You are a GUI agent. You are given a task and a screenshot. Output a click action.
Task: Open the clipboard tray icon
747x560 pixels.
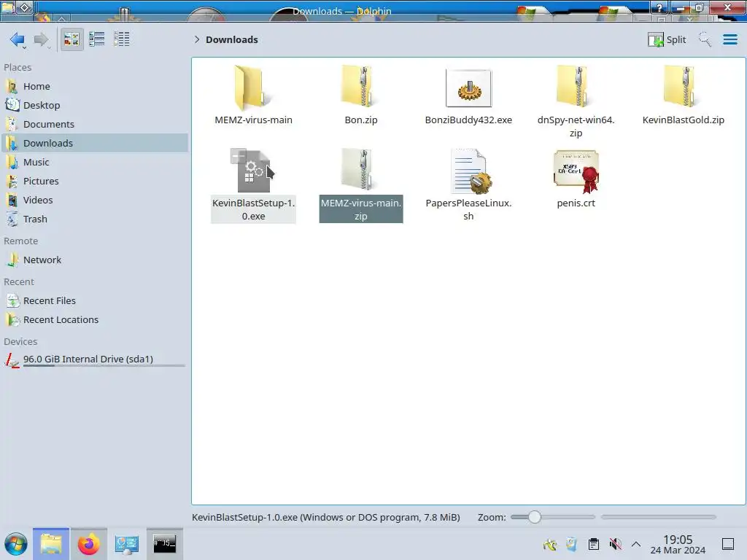594,544
